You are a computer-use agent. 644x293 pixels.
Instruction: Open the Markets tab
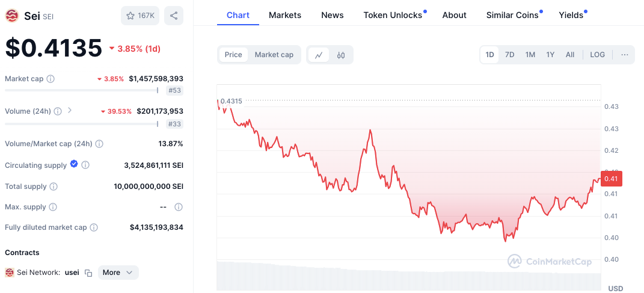click(x=285, y=15)
